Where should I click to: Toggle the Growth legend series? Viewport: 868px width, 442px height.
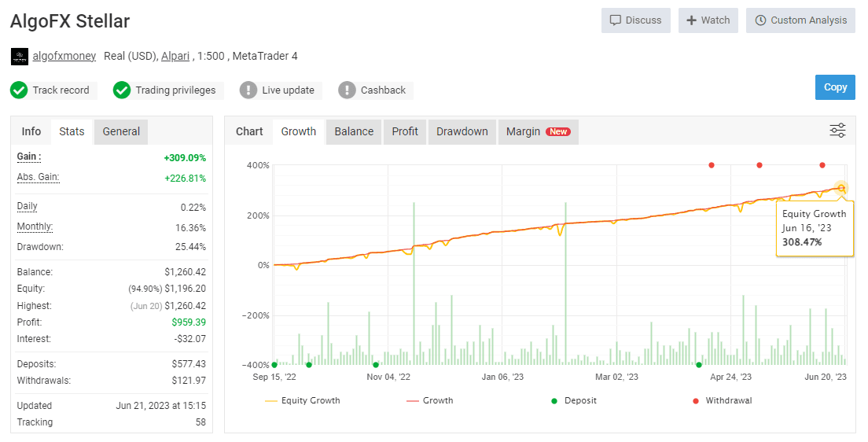click(429, 400)
